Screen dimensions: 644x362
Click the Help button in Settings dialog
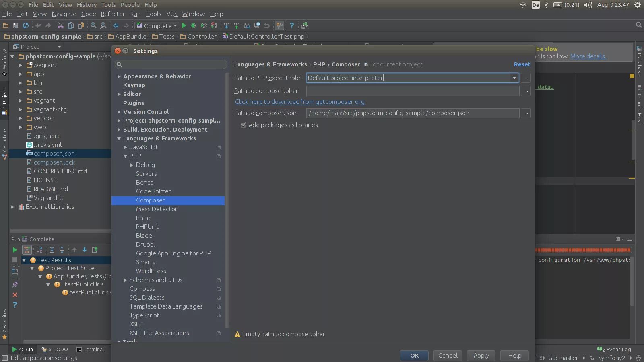[x=514, y=356]
